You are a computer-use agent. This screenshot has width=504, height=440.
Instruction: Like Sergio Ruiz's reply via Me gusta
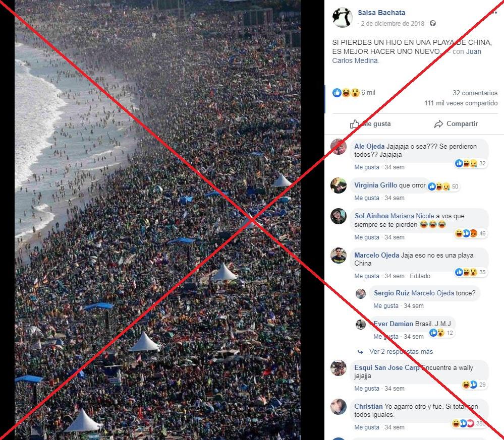tap(386, 306)
